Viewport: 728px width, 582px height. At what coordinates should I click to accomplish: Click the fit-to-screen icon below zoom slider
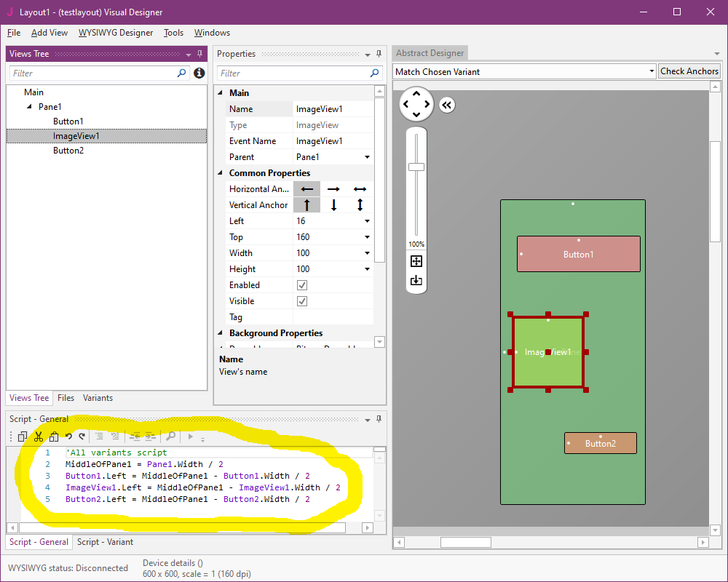coord(416,261)
